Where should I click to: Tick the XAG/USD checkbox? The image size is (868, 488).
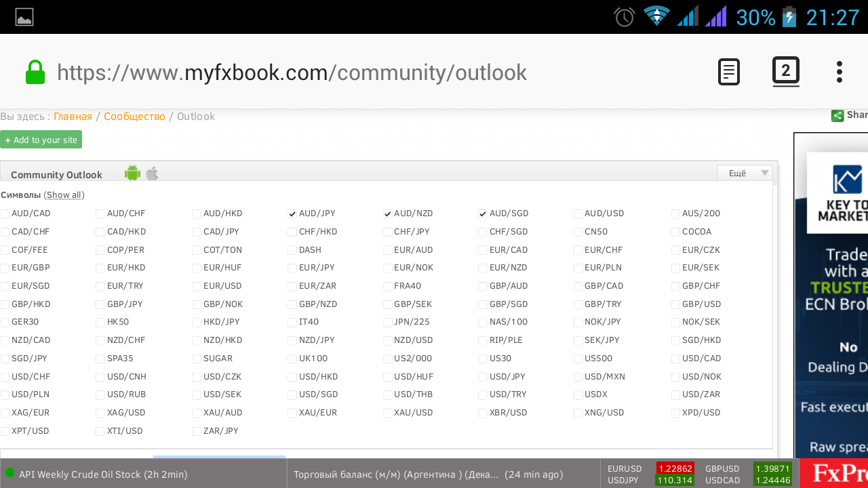100,413
